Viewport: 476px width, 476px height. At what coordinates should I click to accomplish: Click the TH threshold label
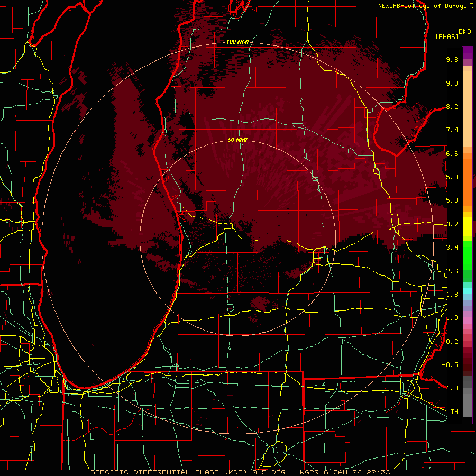(x=454, y=411)
